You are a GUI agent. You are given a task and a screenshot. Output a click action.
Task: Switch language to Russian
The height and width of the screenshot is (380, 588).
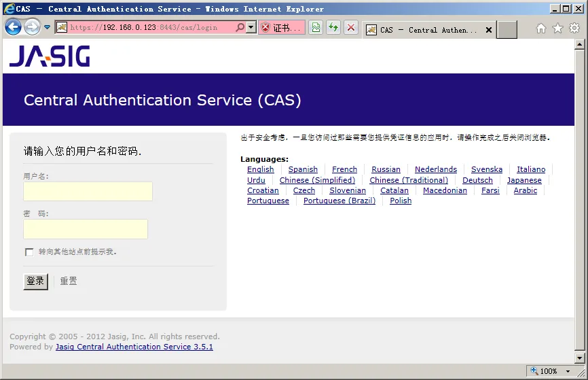click(386, 169)
